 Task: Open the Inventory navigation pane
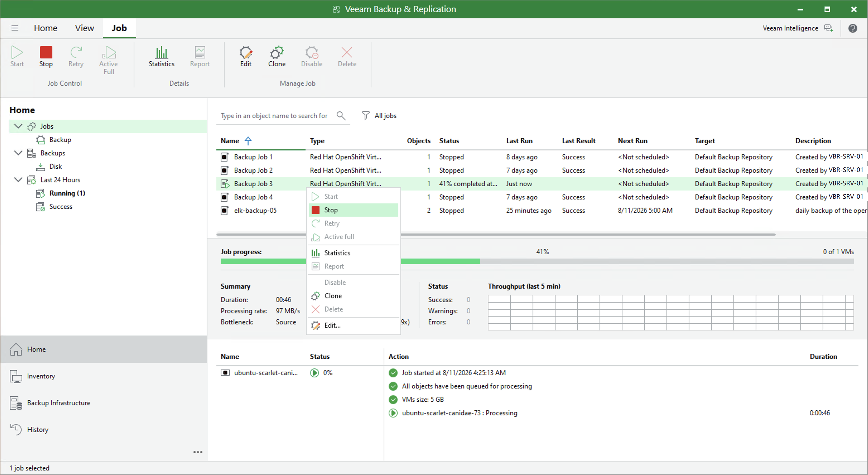coord(104,376)
